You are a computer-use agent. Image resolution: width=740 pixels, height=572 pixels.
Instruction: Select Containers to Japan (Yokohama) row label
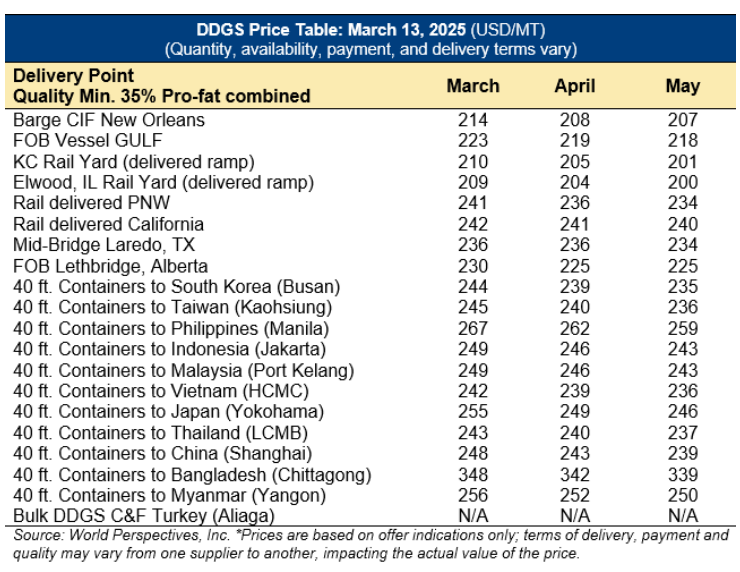pos(168,412)
